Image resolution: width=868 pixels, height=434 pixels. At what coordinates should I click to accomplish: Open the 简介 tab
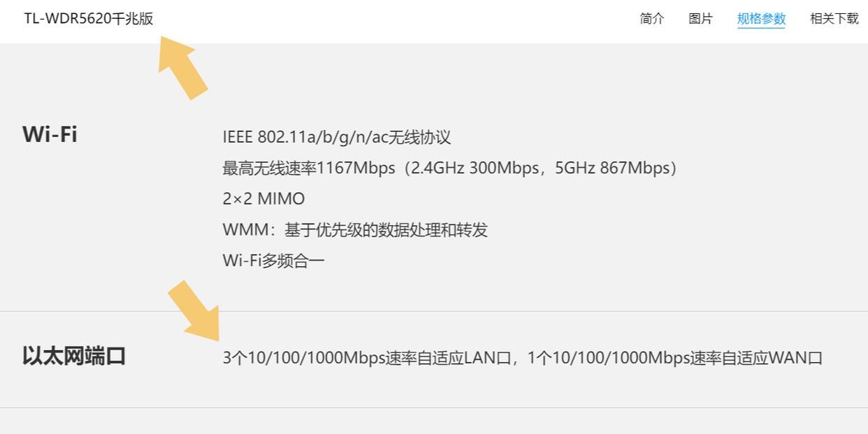(x=652, y=19)
